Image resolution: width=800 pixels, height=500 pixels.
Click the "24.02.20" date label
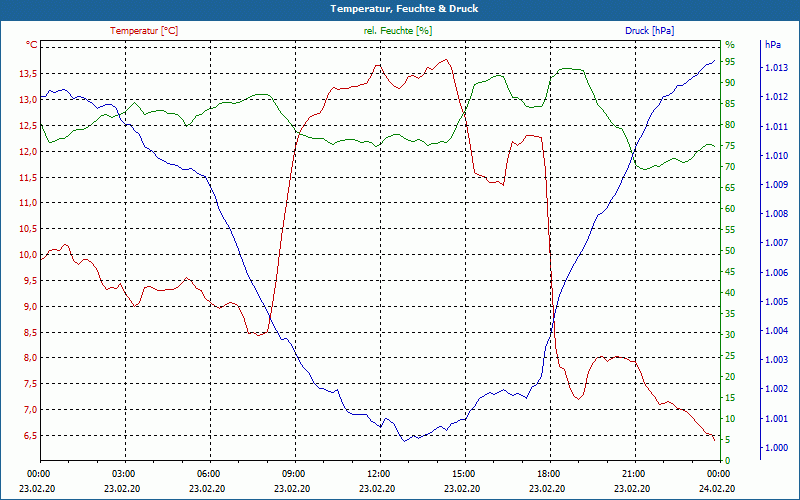click(717, 489)
